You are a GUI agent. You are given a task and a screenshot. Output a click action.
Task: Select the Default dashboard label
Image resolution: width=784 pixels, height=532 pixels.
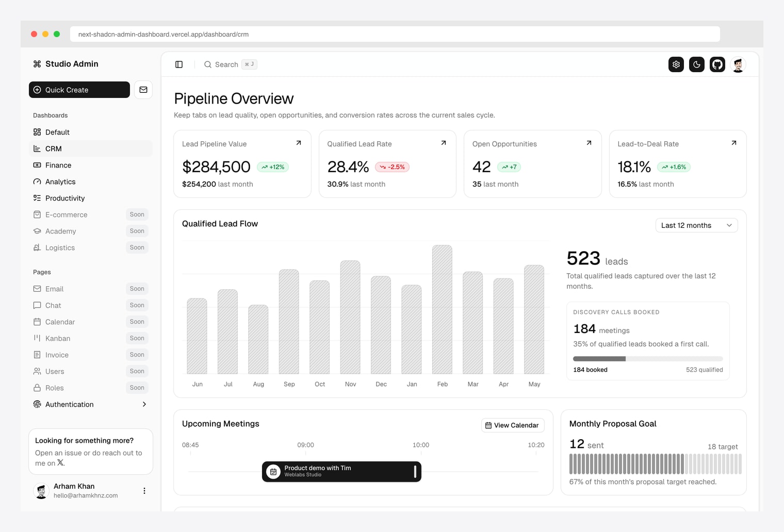57,132
